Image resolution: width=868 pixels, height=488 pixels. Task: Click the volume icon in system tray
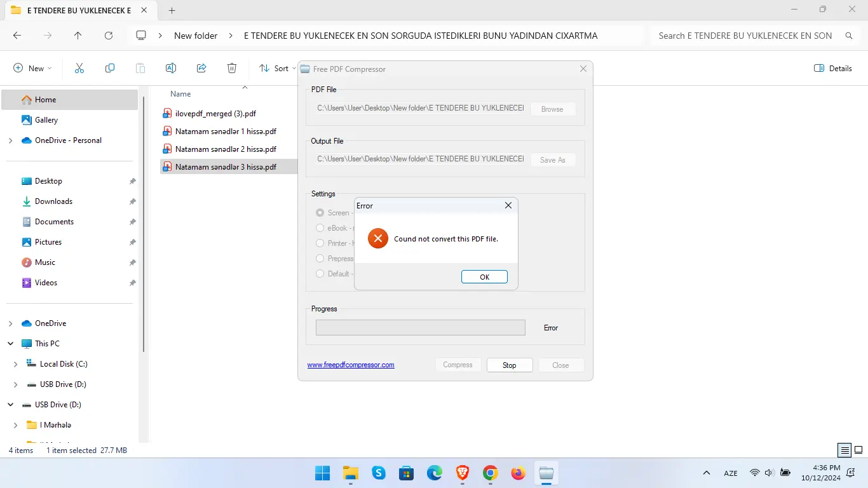click(769, 473)
